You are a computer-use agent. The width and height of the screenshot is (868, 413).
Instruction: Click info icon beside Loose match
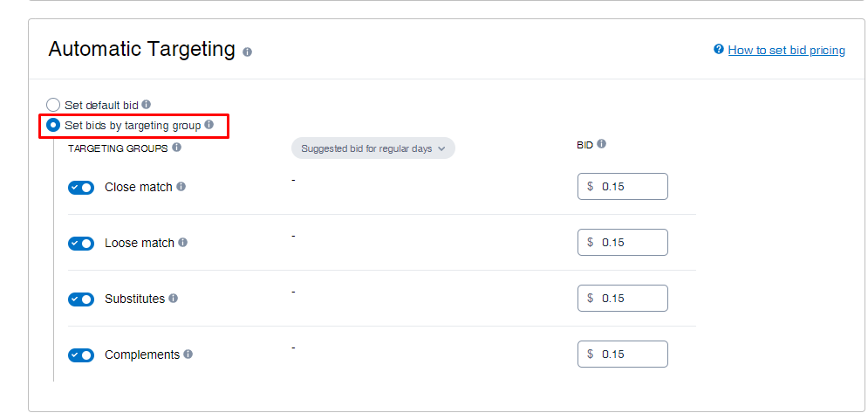tap(182, 242)
